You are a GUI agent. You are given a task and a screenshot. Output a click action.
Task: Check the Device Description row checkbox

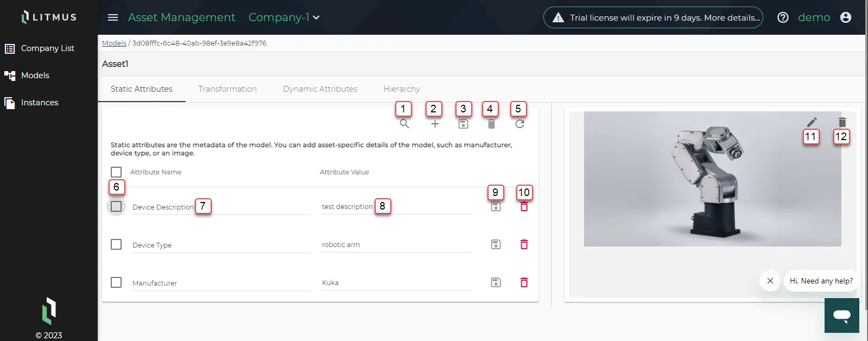(x=116, y=206)
